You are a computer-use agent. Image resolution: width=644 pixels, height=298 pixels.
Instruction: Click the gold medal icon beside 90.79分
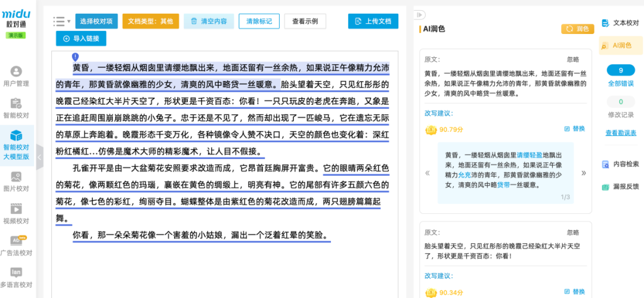[x=431, y=130]
